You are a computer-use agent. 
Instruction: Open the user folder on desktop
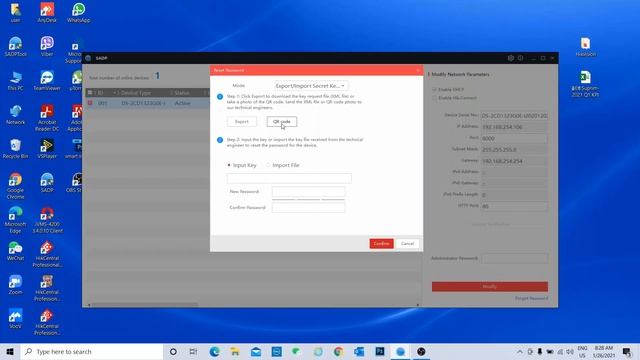[16, 12]
